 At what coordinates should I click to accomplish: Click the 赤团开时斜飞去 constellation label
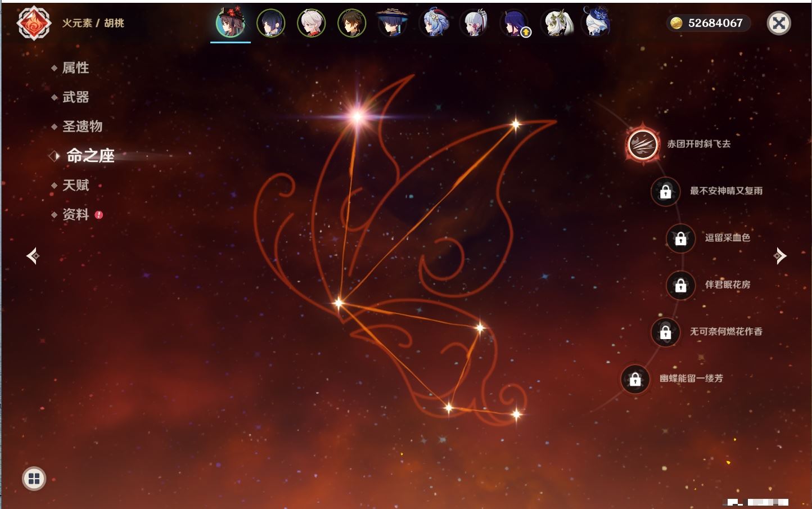click(699, 144)
